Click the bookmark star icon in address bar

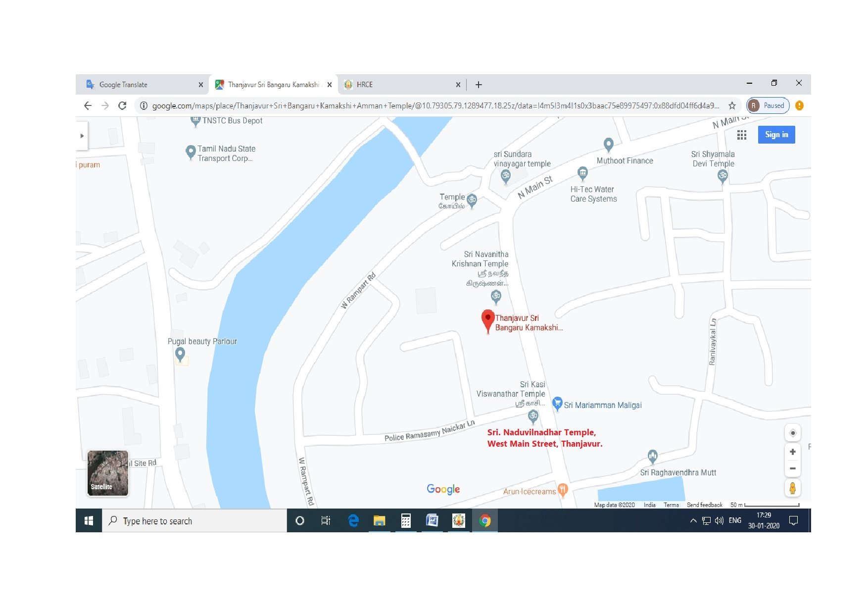click(x=732, y=105)
